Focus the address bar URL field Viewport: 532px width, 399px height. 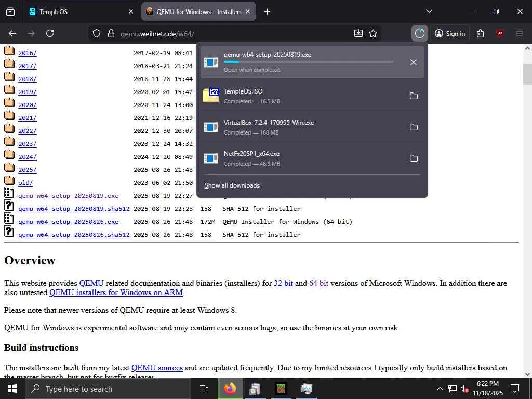[234, 34]
